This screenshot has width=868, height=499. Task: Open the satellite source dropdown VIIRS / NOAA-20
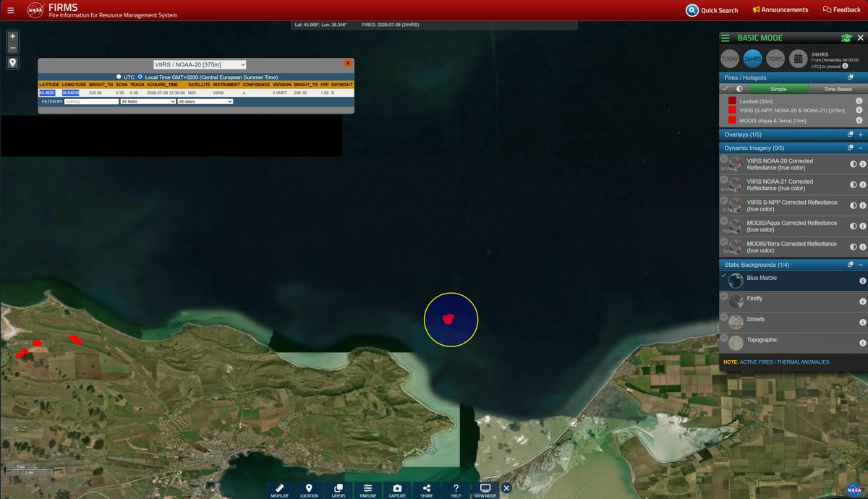(200, 64)
